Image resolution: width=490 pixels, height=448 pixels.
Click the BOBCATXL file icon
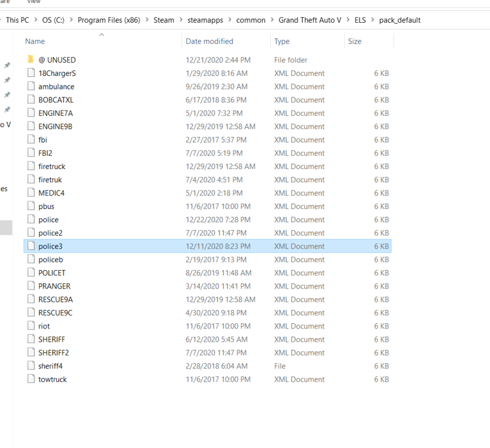pos(30,99)
